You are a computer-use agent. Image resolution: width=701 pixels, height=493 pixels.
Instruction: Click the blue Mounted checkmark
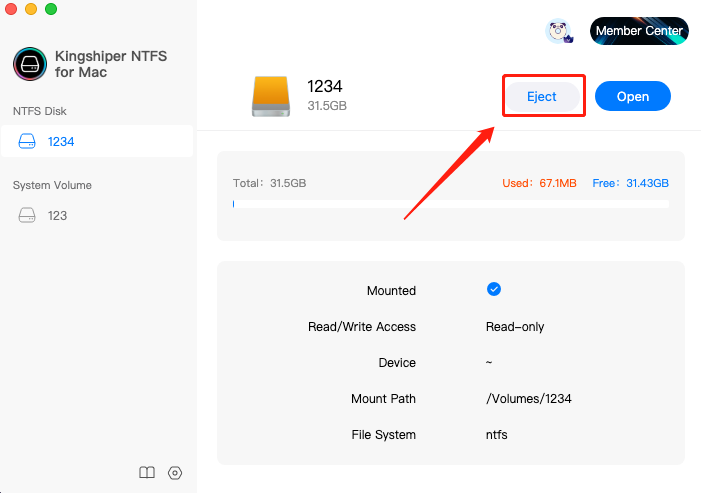tap(494, 289)
